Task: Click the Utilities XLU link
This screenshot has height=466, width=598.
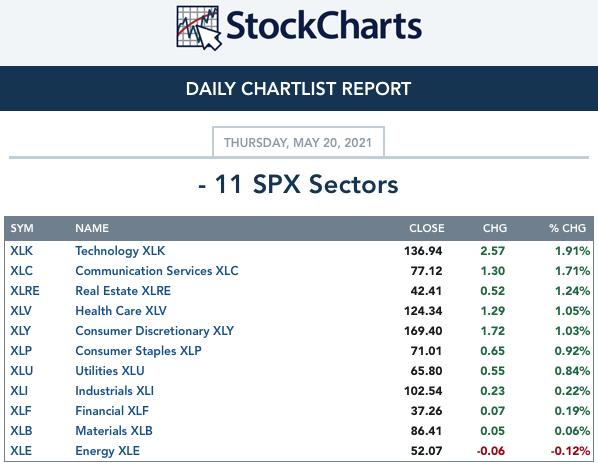Action: [x=110, y=371]
